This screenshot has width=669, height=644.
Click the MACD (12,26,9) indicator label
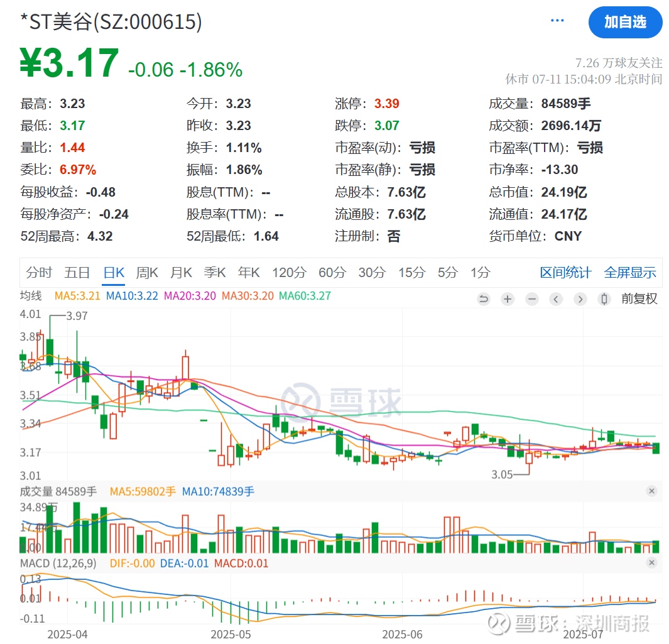(x=58, y=564)
